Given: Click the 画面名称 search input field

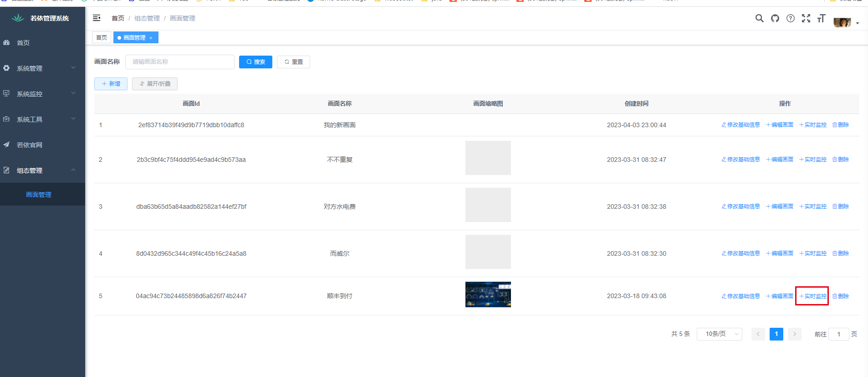Looking at the screenshot, I should 180,62.
